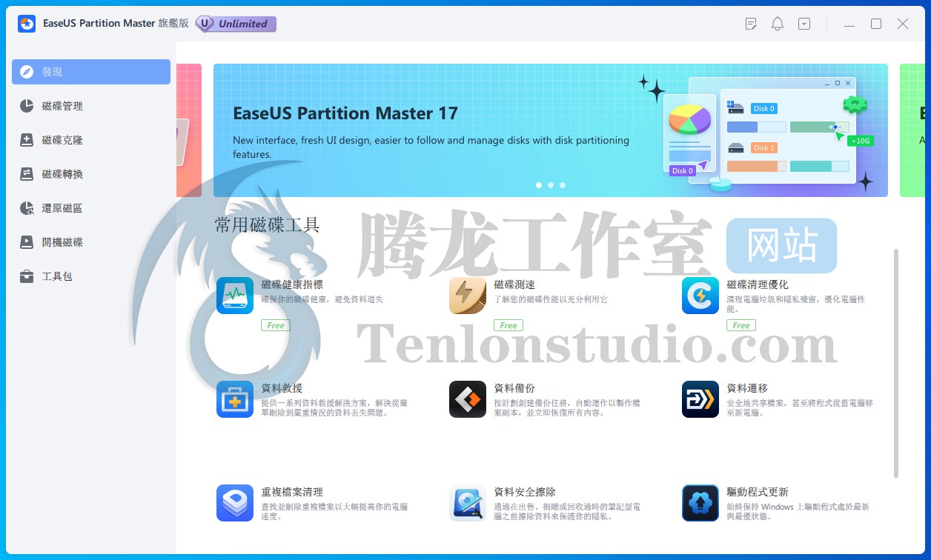Maximize the Partition Master window

[x=876, y=24]
